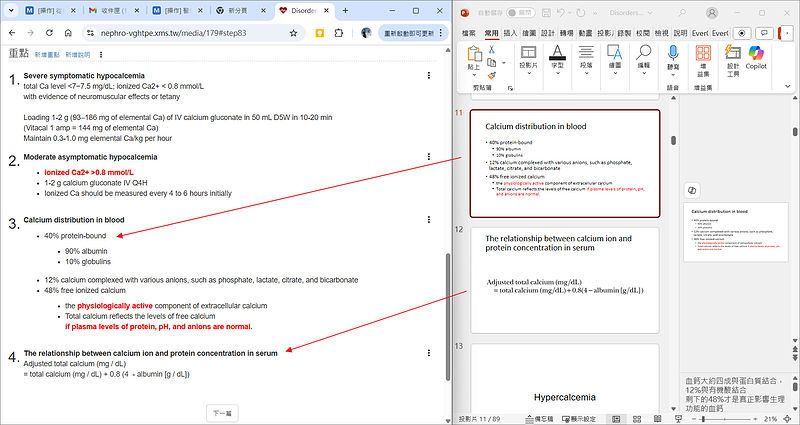800x425 pixels.
Task: Click the next page button below the notes
Action: click(x=222, y=412)
